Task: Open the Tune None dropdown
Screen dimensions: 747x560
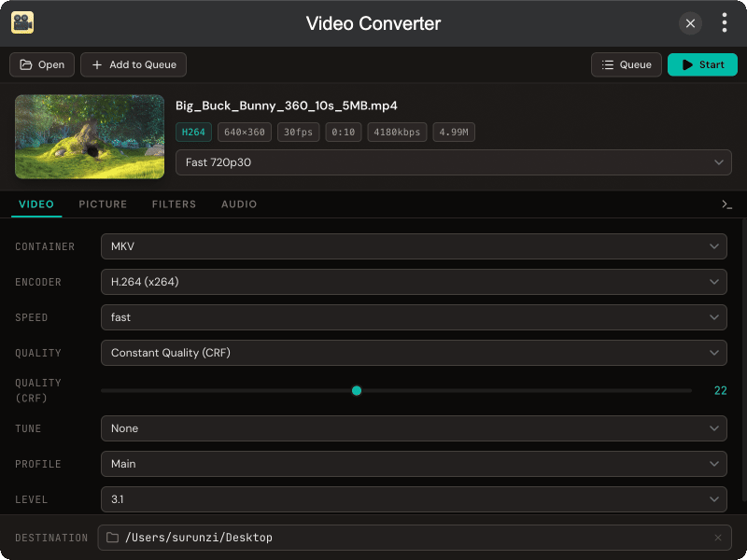Action: [x=414, y=428]
